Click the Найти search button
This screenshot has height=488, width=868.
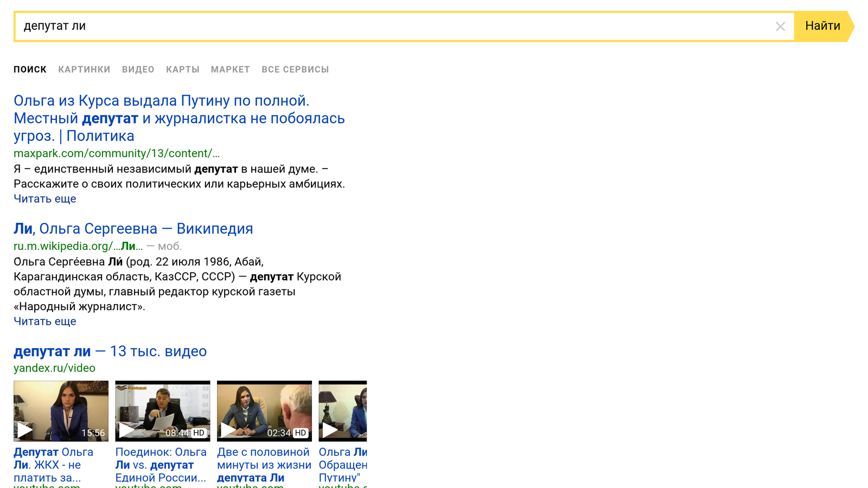click(x=822, y=26)
